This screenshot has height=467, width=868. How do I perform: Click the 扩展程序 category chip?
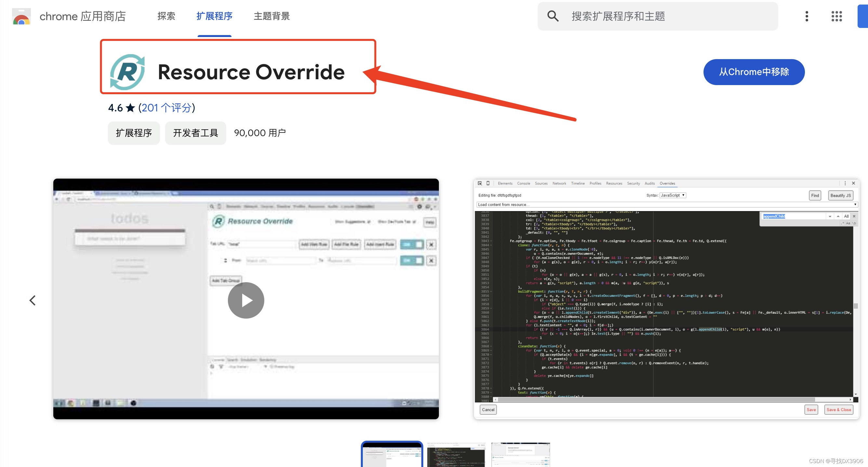tap(134, 133)
